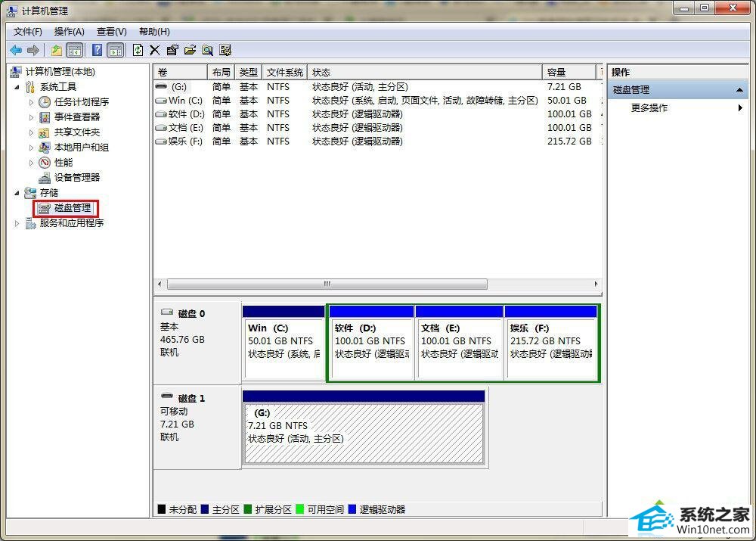The height and width of the screenshot is (541, 756).
Task: Sort by the 卷 column header
Action: [x=181, y=73]
